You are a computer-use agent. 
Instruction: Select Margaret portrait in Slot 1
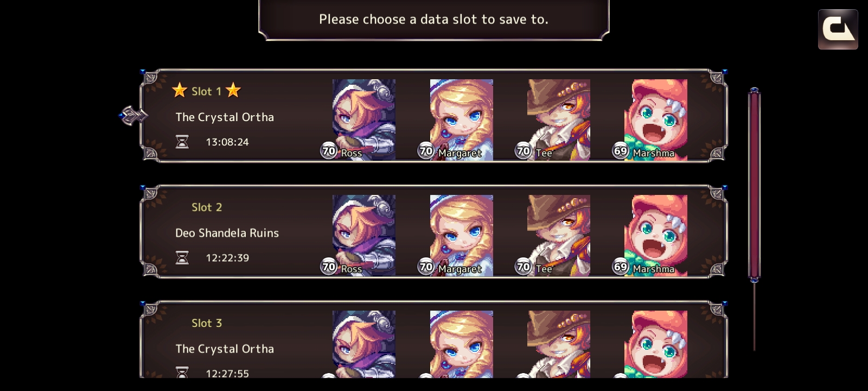pos(461,119)
